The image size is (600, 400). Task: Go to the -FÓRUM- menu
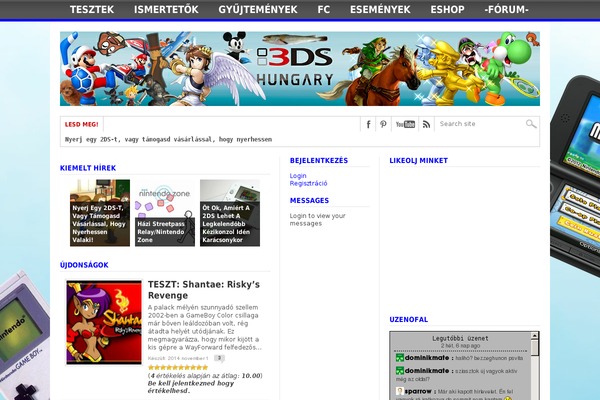(x=507, y=10)
